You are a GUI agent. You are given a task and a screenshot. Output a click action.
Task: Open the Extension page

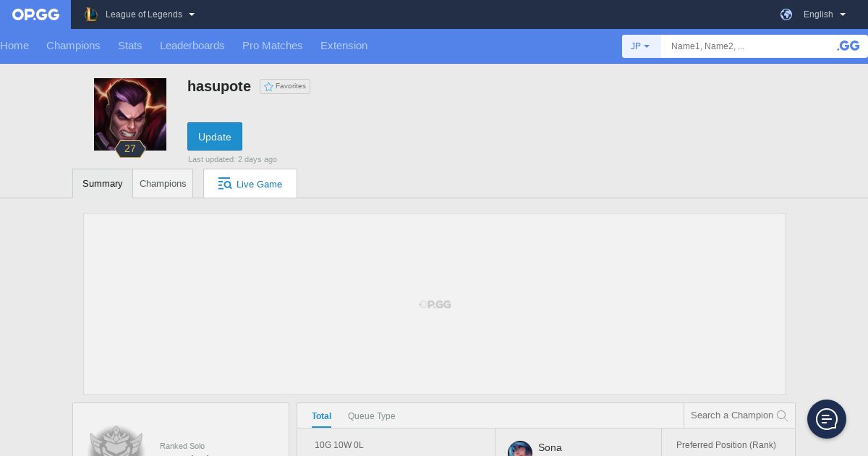click(344, 46)
